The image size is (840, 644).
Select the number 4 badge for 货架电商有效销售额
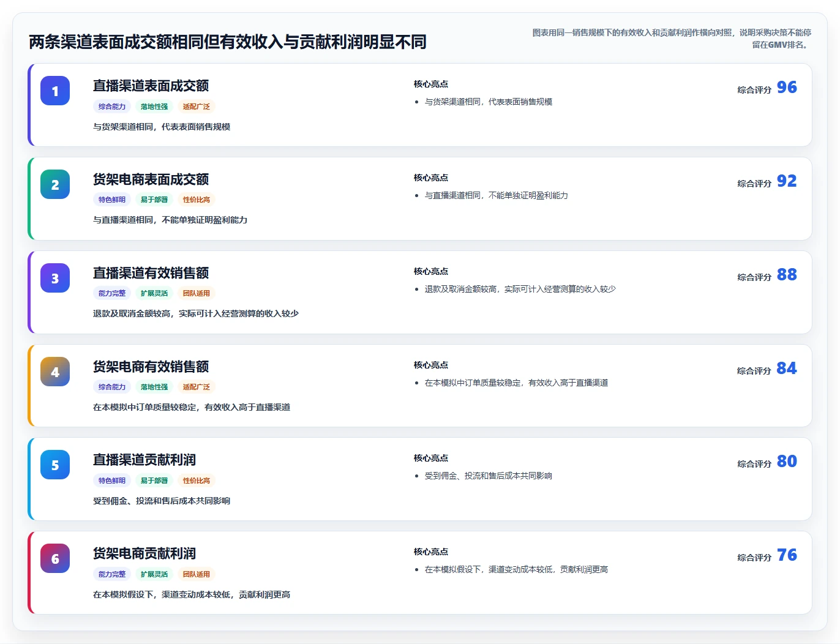click(x=55, y=372)
